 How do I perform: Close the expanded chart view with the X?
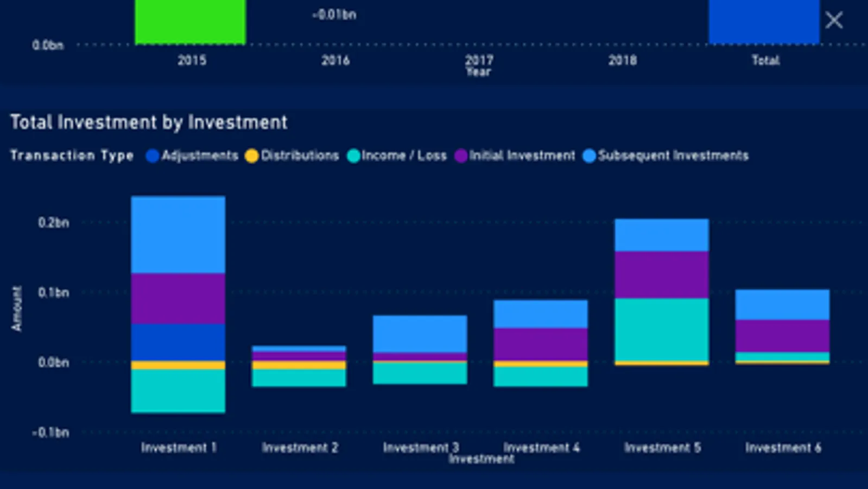[834, 21]
